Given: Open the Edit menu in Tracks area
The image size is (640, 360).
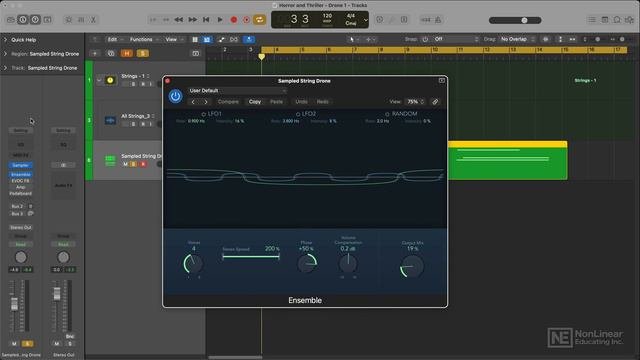Looking at the screenshot, I should tap(115, 40).
